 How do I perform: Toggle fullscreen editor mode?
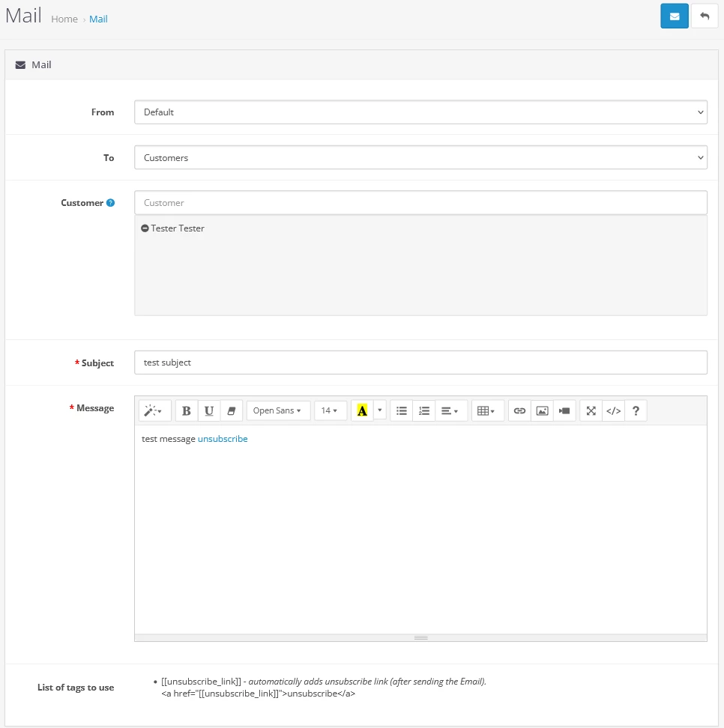(591, 410)
